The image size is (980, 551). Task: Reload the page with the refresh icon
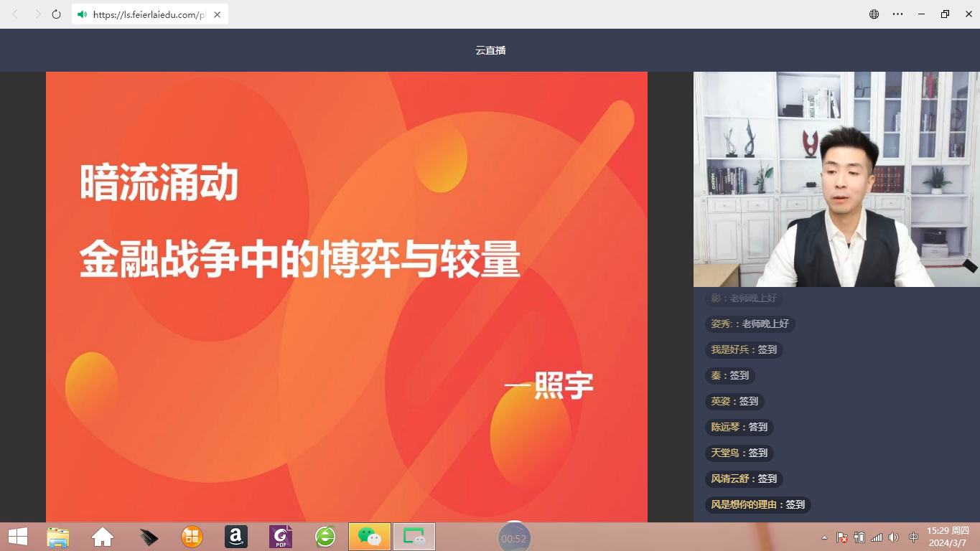pos(57,14)
